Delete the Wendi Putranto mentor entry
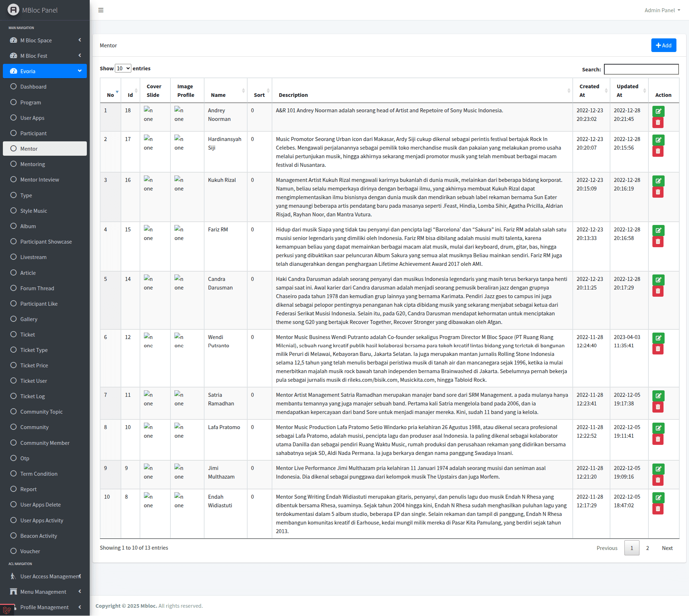This screenshot has height=616, width=689. click(658, 349)
